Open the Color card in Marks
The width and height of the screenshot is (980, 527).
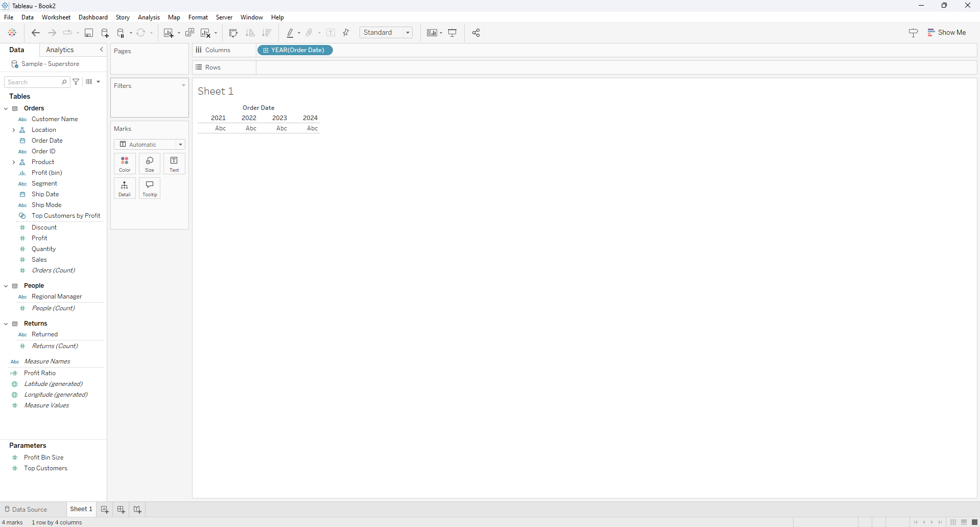[125, 164]
